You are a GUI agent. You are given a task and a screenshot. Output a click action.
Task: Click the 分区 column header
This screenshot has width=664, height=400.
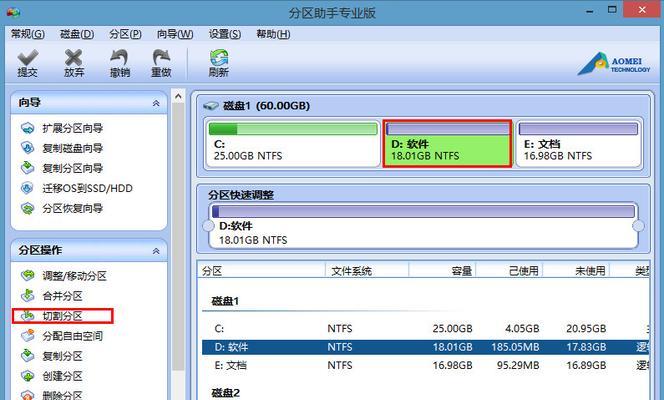point(261,271)
